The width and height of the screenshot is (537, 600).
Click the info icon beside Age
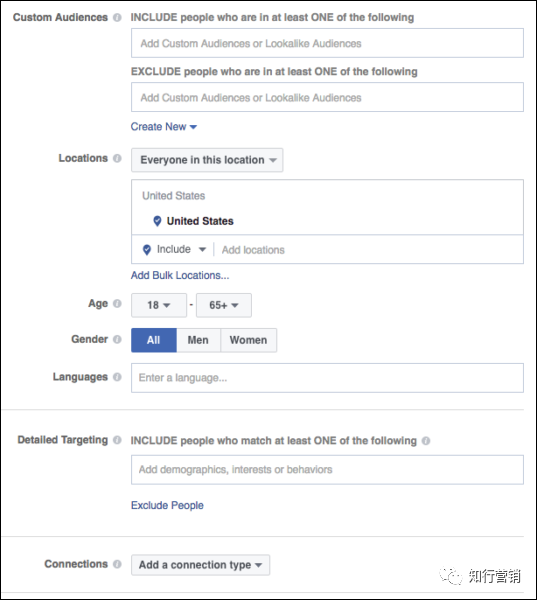tap(117, 303)
